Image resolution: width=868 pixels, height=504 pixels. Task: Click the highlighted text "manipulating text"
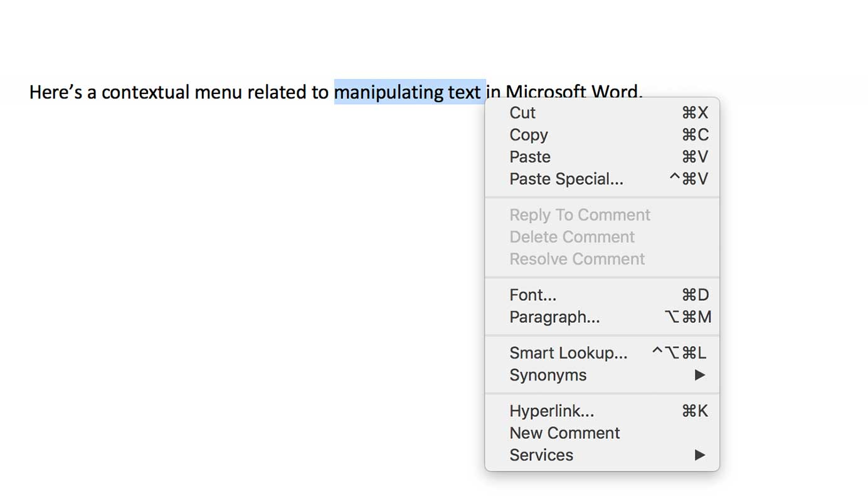pyautogui.click(x=408, y=92)
